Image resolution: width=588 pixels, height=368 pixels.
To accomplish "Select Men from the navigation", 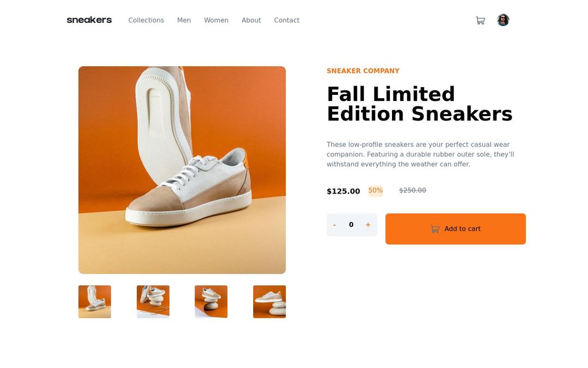I will click(x=184, y=20).
